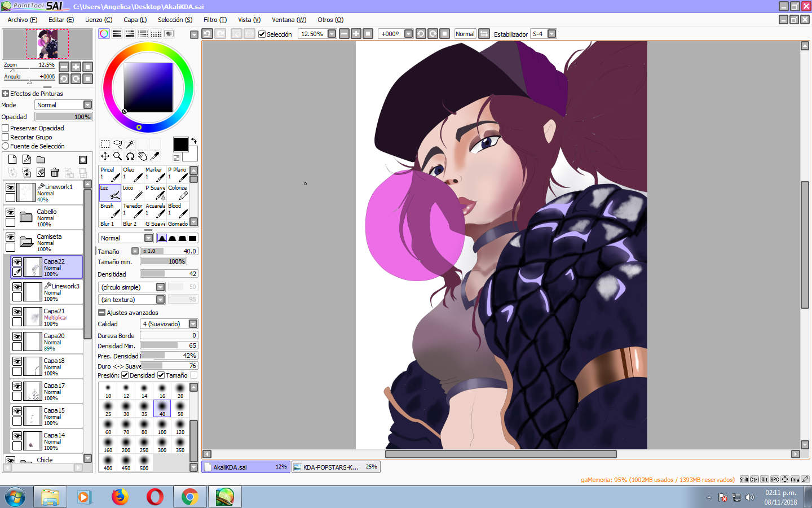Screen dimensions: 812x508
Task: Flip the canvas view horizontally
Action: click(484, 34)
